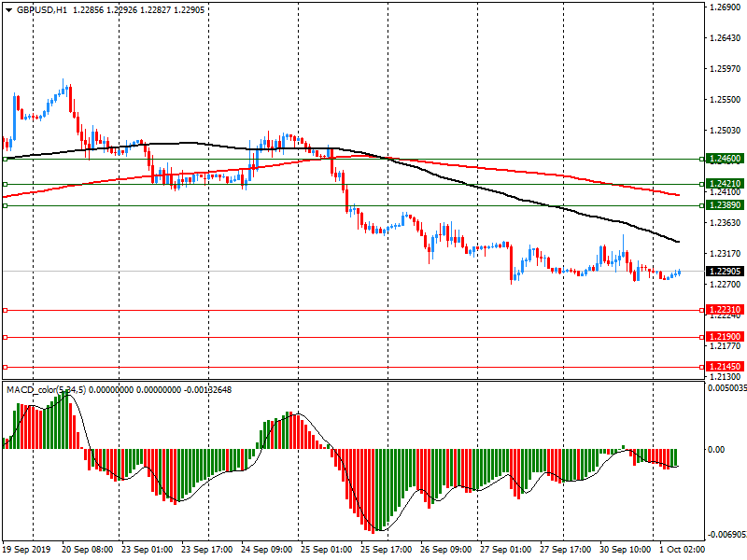This screenshot has height=560, width=747.
Task: Select the 1.22310 red level price label
Action: click(x=725, y=310)
